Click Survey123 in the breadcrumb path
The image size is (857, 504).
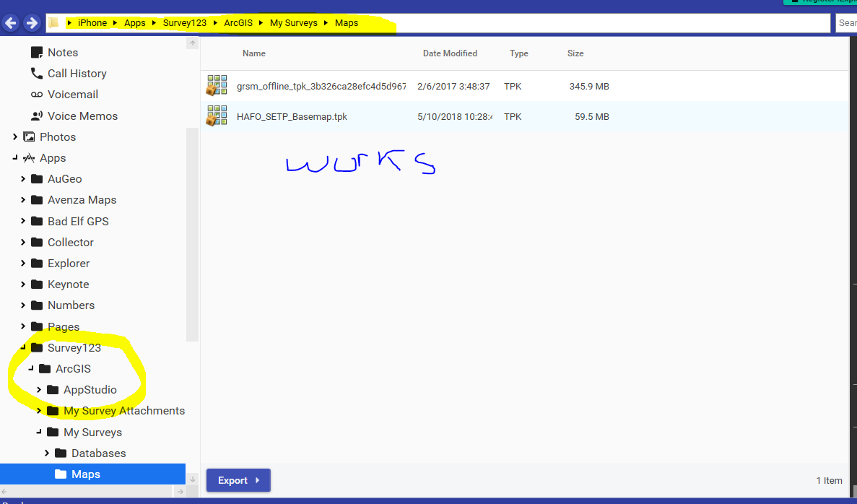point(185,23)
